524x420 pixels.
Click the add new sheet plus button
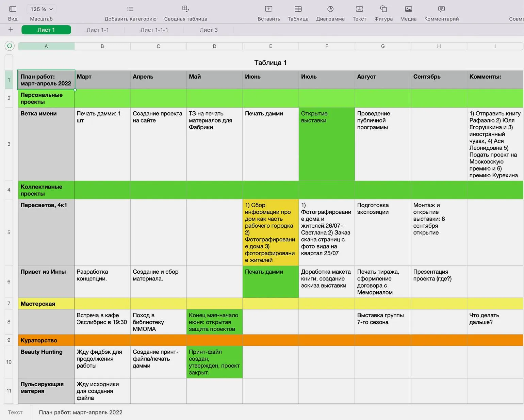[11, 30]
